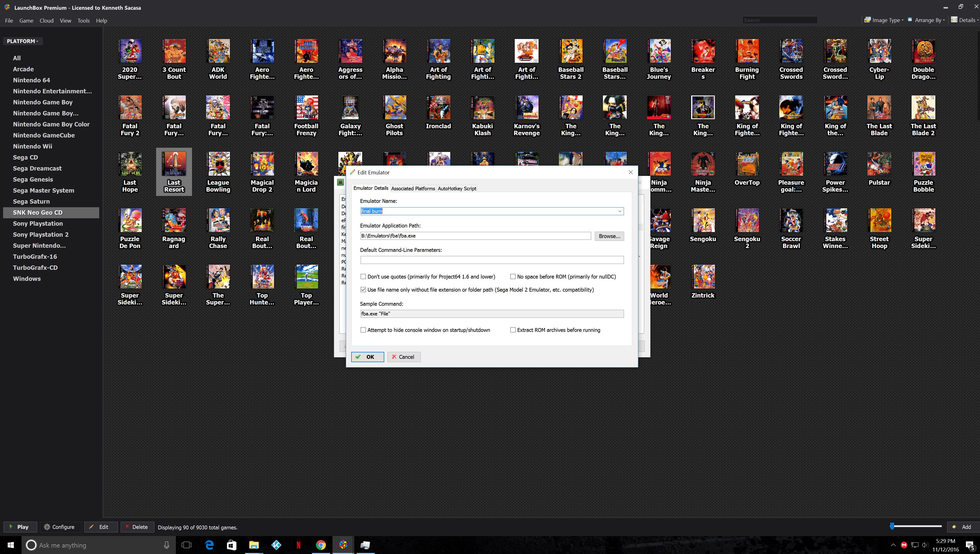
Task: Open Netflix from the taskbar
Action: click(x=299, y=545)
